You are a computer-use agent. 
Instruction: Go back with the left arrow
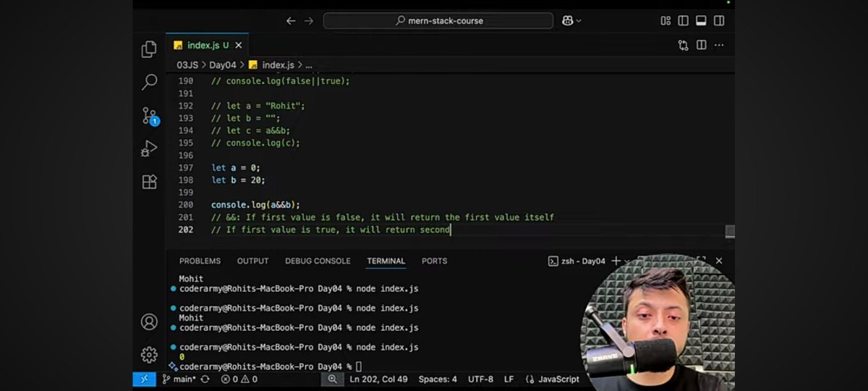pyautogui.click(x=291, y=21)
